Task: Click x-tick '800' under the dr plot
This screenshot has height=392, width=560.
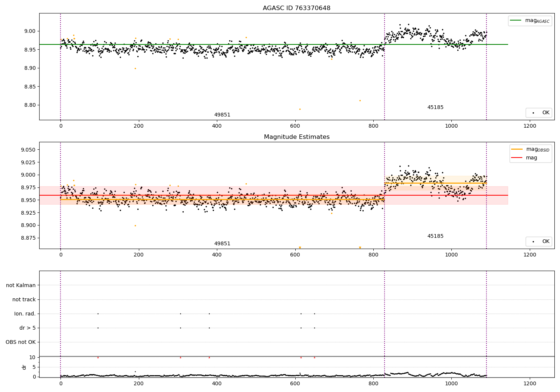Action: point(373,383)
